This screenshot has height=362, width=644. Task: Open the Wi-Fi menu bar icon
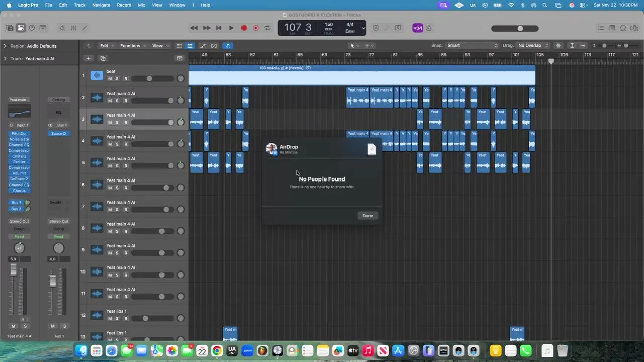click(511, 5)
